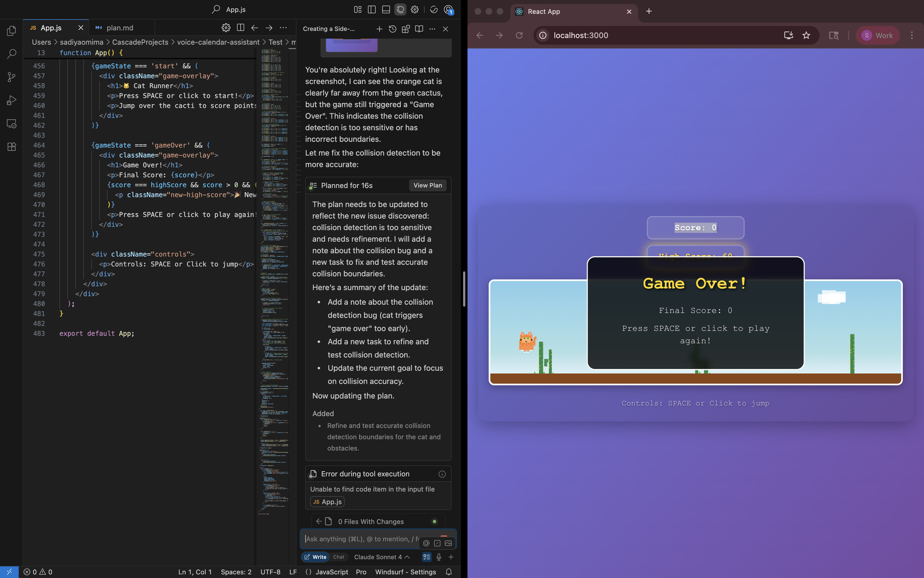Open editor more actions ellipsis menu

click(283, 28)
